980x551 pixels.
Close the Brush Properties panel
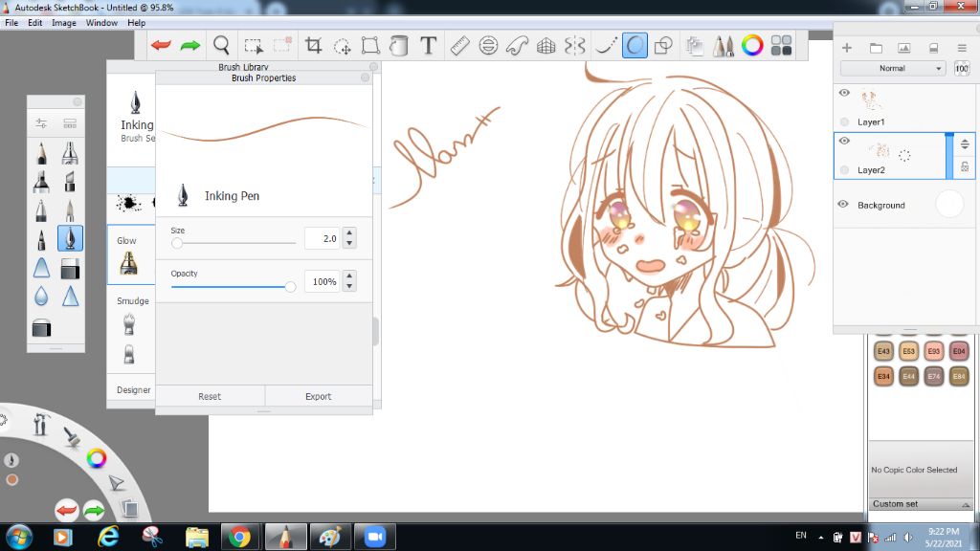coord(365,77)
